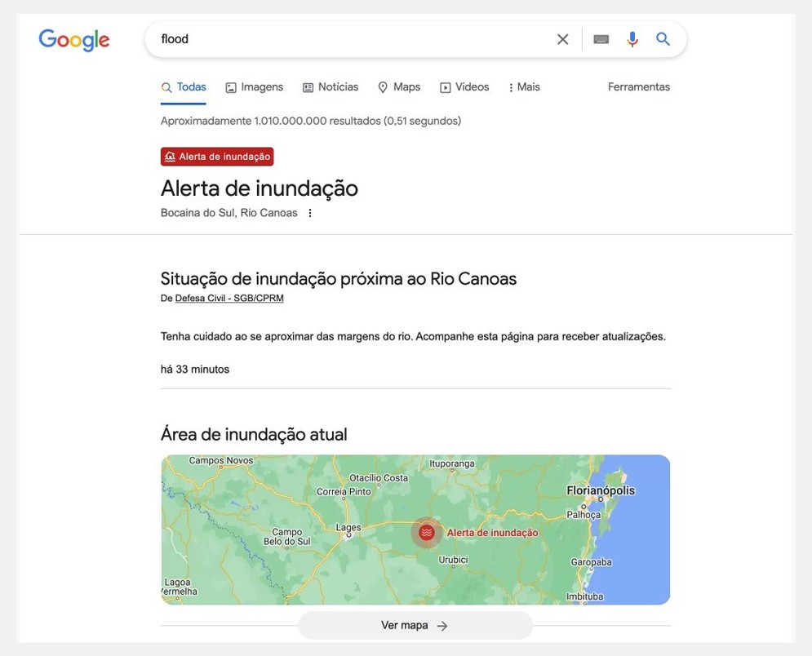812x656 pixels.
Task: Click the Garopaba map label
Action: [591, 562]
